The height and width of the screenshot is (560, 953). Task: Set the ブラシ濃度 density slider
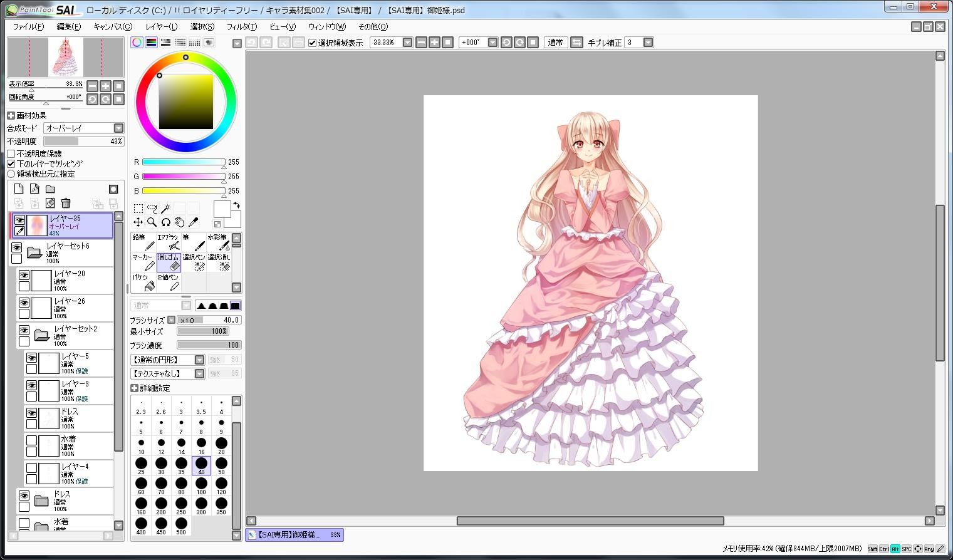point(209,345)
